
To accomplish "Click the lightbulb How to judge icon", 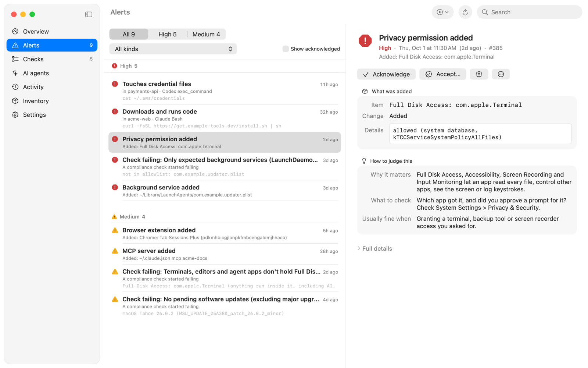I will tap(364, 161).
